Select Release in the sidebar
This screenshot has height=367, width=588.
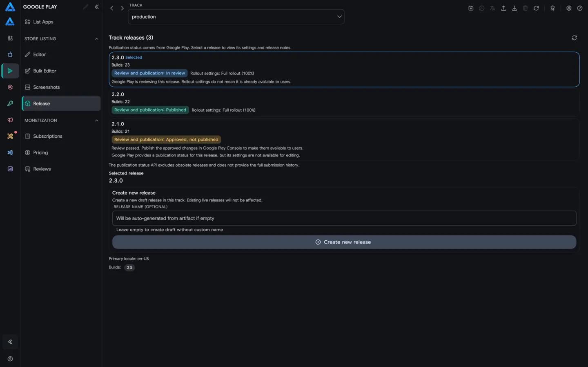[x=61, y=103]
